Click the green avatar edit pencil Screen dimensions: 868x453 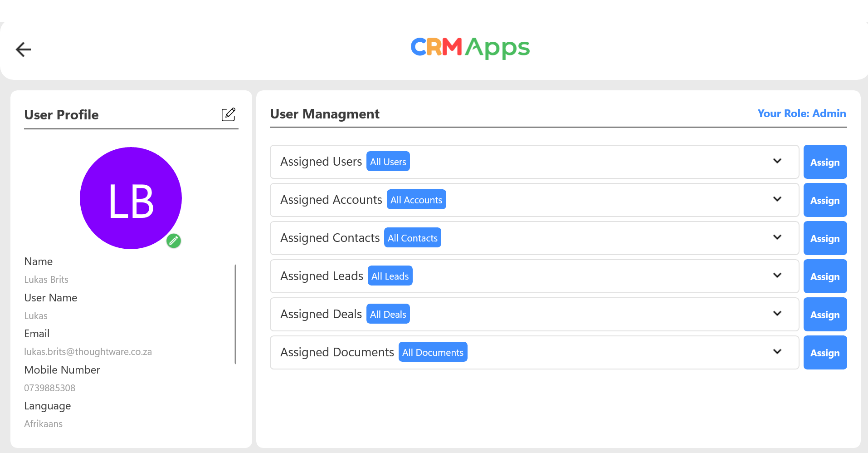click(174, 241)
